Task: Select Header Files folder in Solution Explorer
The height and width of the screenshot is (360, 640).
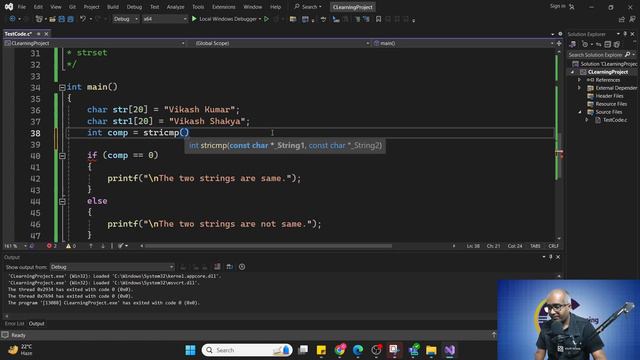Action: [609, 96]
